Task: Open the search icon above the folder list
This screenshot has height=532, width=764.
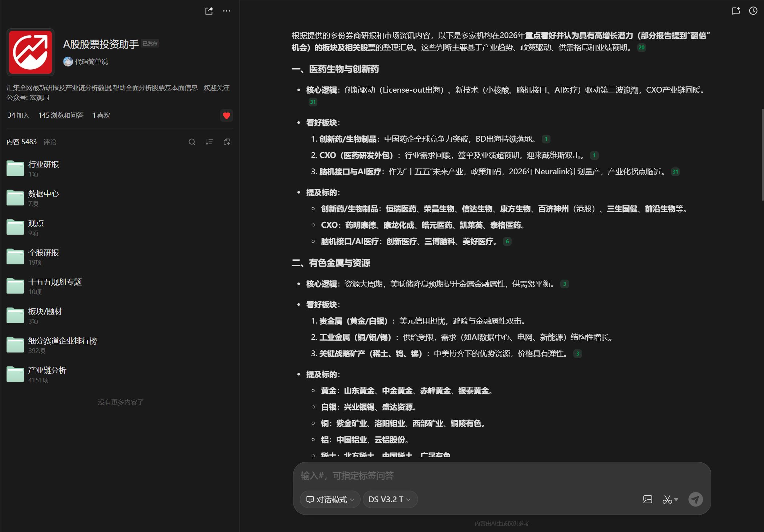Action: [x=192, y=142]
